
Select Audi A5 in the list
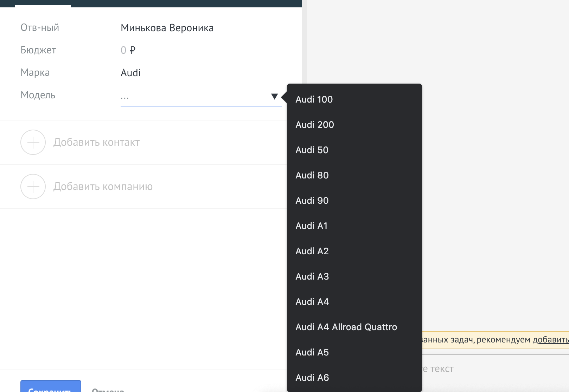click(x=312, y=352)
